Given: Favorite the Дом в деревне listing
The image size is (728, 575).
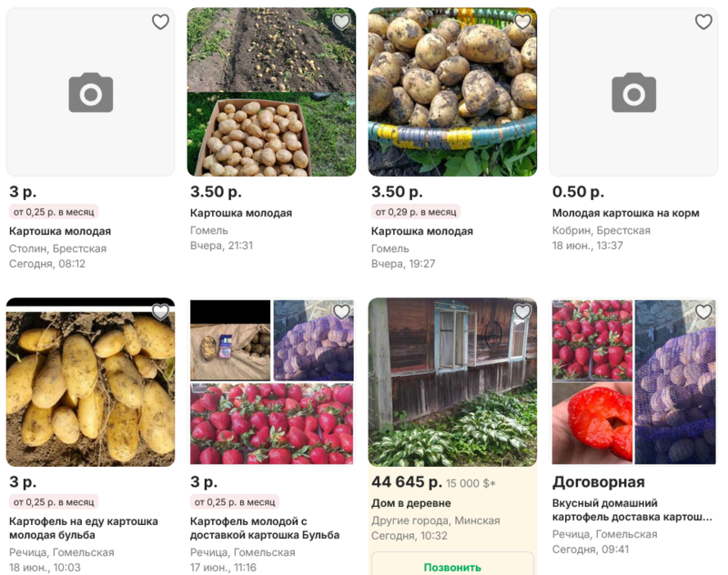Looking at the screenshot, I should [x=522, y=312].
